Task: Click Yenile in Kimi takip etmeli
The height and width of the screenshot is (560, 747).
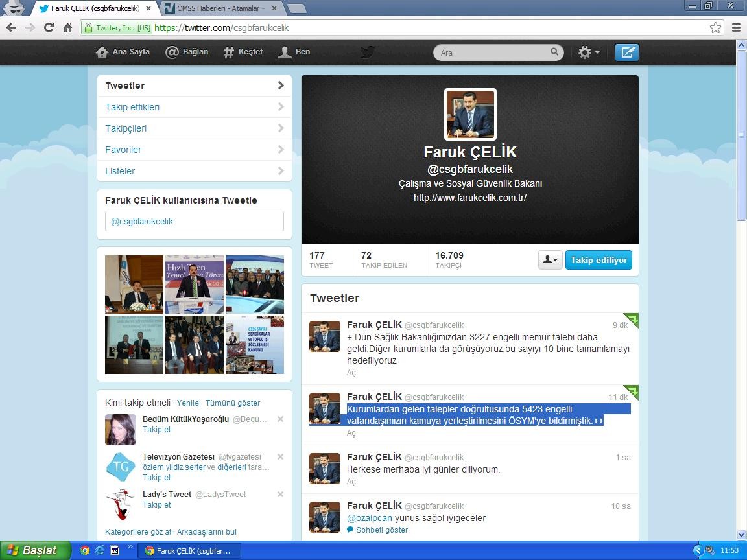Action: 187,403
